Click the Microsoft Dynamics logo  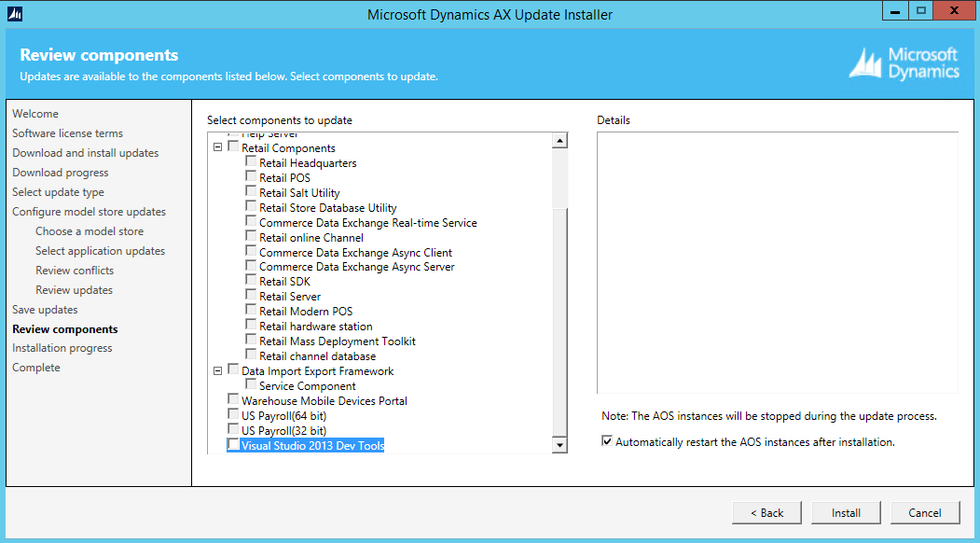[x=904, y=63]
